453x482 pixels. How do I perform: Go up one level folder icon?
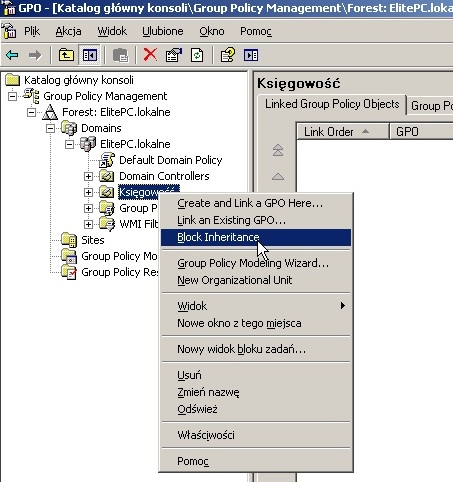(66, 55)
